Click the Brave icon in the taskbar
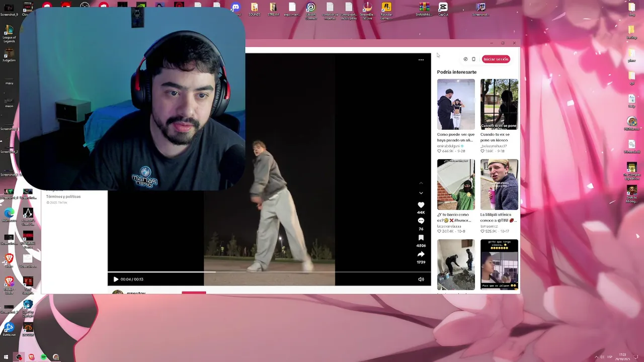 tap(31, 357)
